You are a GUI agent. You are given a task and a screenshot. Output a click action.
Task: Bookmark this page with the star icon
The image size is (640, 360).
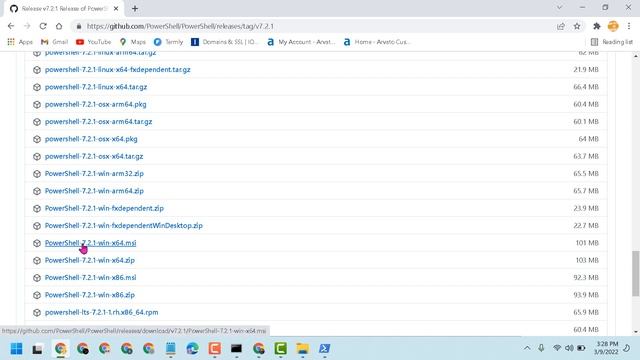click(x=577, y=26)
